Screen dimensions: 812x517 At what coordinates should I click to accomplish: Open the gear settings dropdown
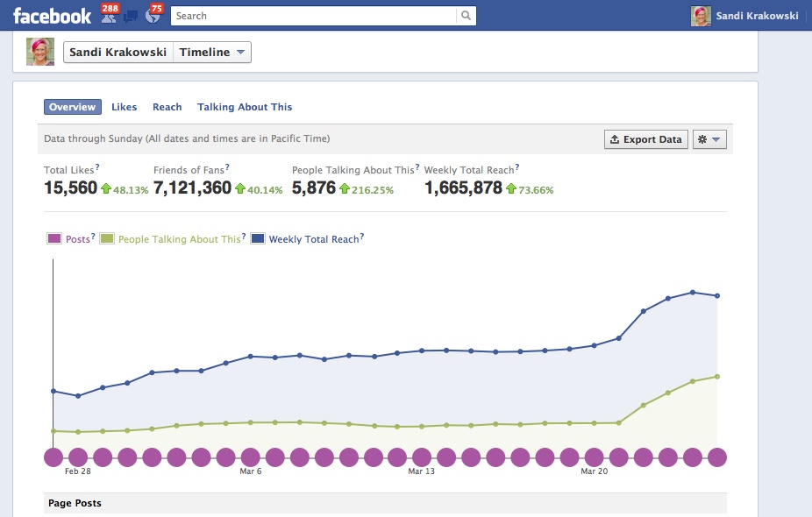pos(709,139)
